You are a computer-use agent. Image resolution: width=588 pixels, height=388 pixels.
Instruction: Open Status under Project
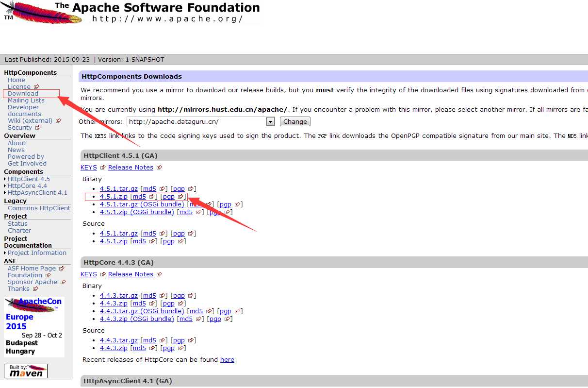pos(17,224)
